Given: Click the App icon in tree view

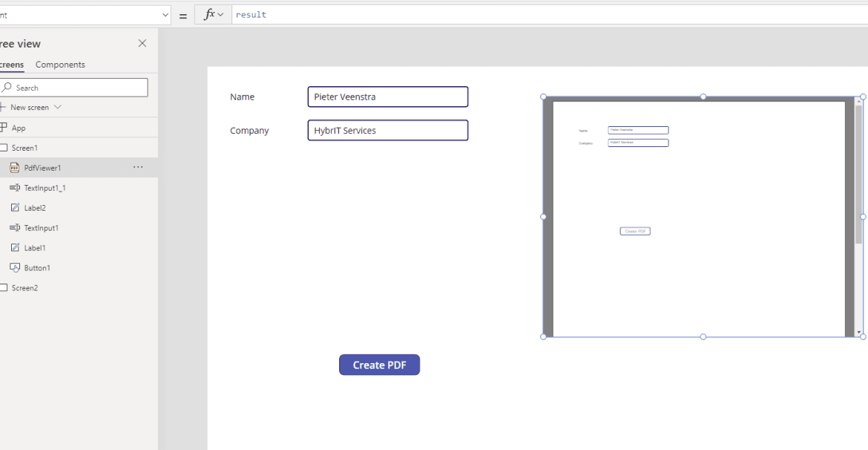Looking at the screenshot, I should click(4, 128).
